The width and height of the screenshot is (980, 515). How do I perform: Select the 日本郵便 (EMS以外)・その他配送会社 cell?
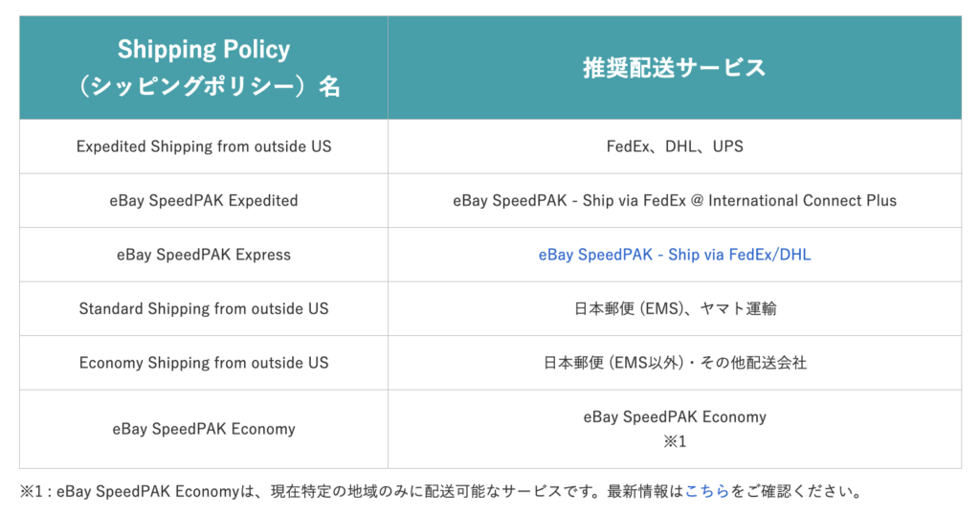click(675, 363)
